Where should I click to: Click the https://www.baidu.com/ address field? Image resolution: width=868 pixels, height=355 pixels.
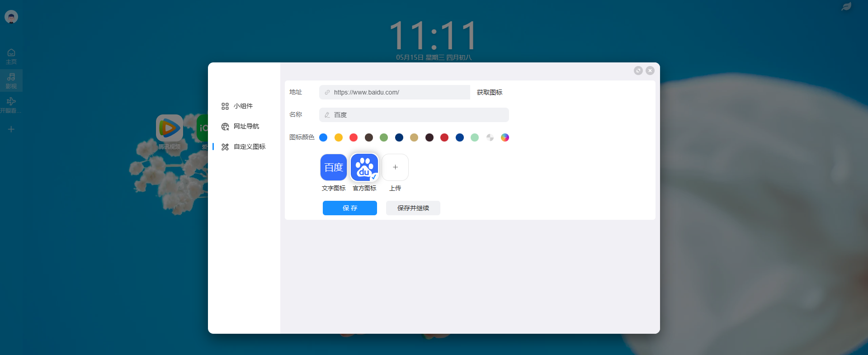(x=395, y=92)
